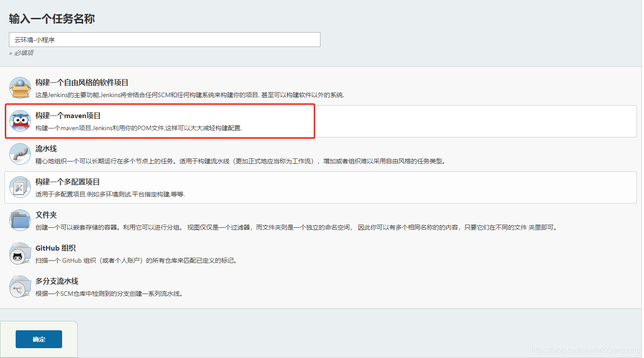Pick the GitHub 组织 title
This screenshot has width=644, height=358.
point(56,248)
